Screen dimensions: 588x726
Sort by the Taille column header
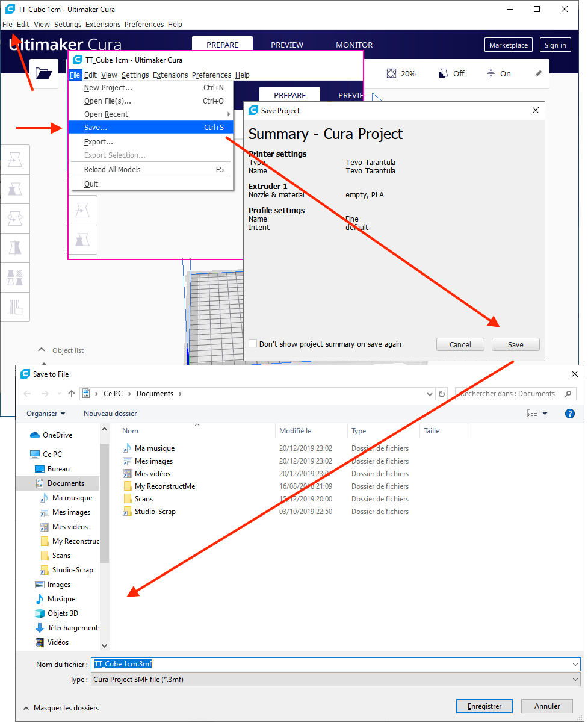tap(432, 431)
